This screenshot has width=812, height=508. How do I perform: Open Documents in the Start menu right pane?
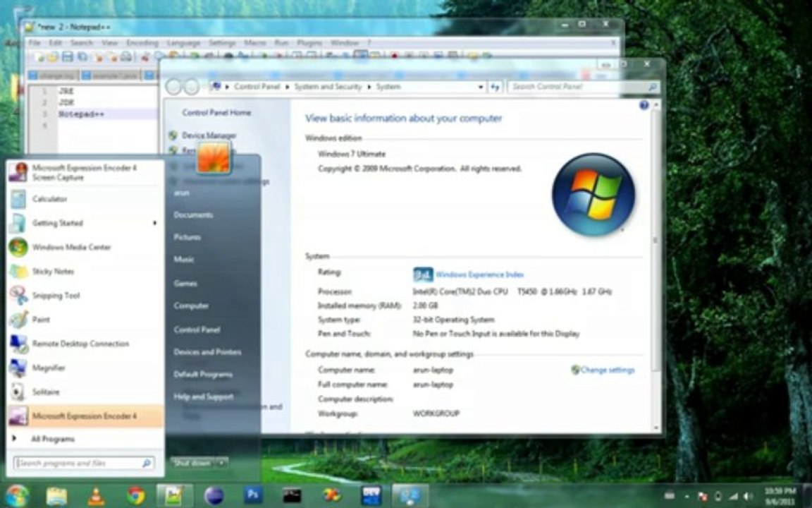193,215
